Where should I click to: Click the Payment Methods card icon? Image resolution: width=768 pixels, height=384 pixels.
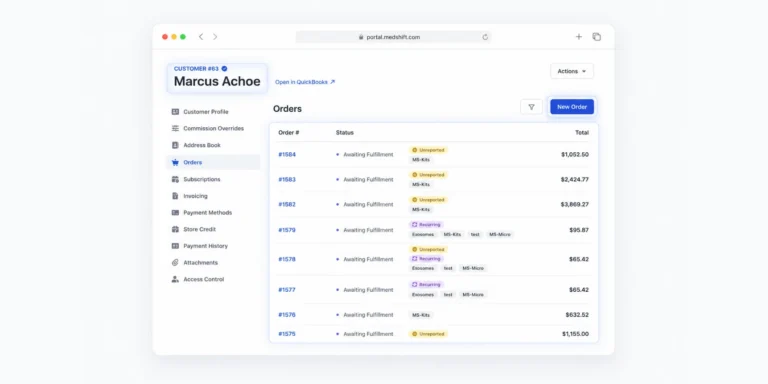pos(175,213)
